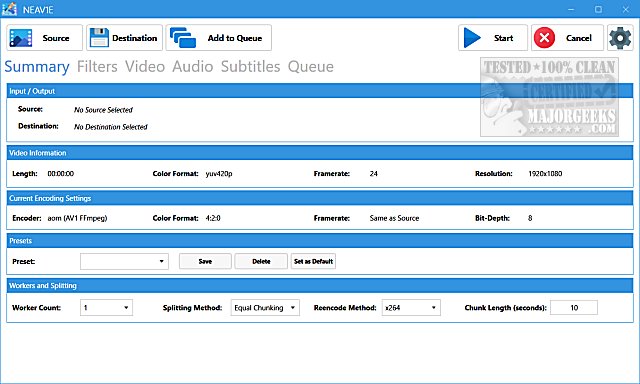Image resolution: width=640 pixels, height=384 pixels.
Task: Show the Queue tab
Action: tap(311, 67)
